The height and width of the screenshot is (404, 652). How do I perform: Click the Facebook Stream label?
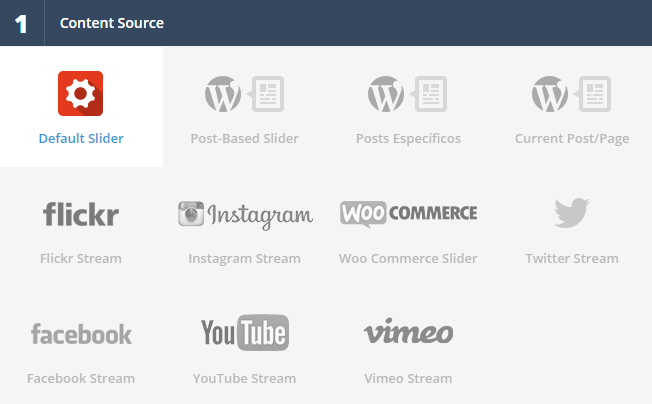point(81,379)
